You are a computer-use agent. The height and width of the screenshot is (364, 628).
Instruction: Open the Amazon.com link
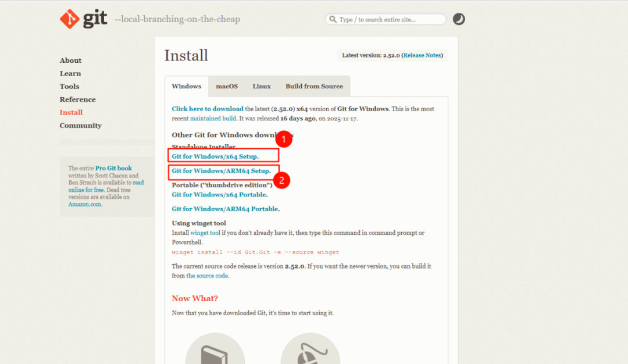[x=84, y=204]
